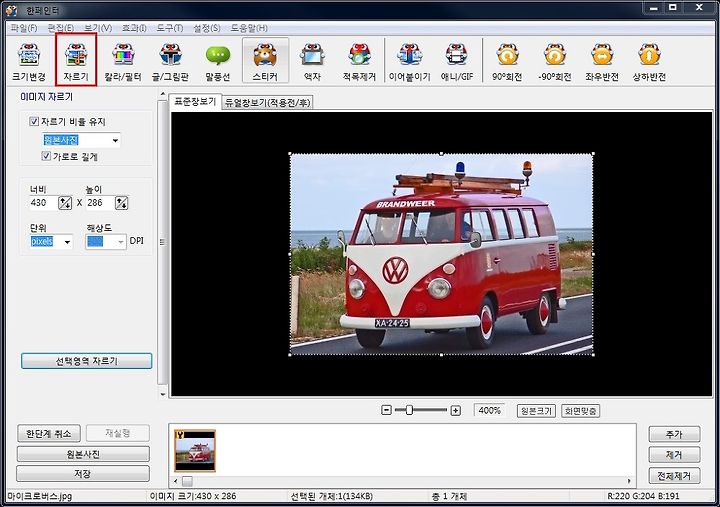The width and height of the screenshot is (720, 507).
Task: Rotate image with -90°회전
Action: [x=555, y=62]
